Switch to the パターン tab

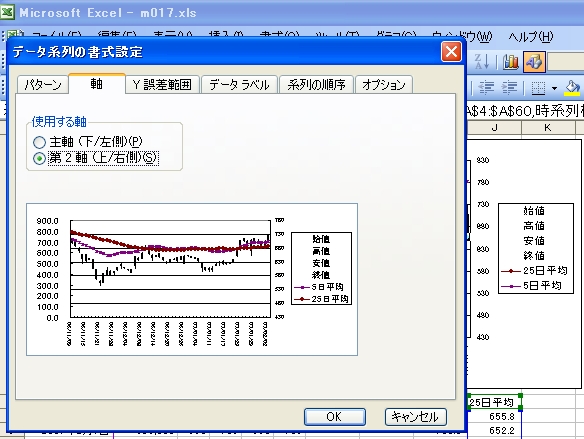click(43, 85)
